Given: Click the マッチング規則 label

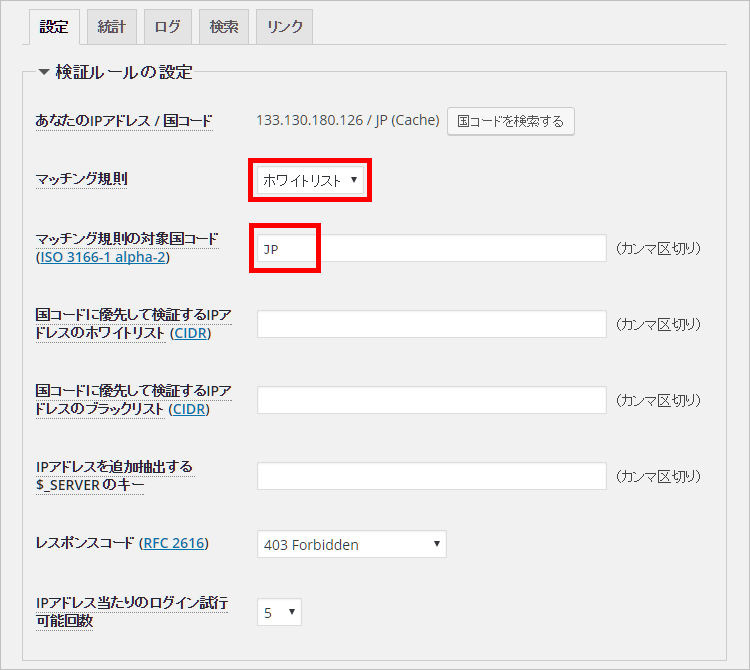Looking at the screenshot, I should click(x=82, y=179).
